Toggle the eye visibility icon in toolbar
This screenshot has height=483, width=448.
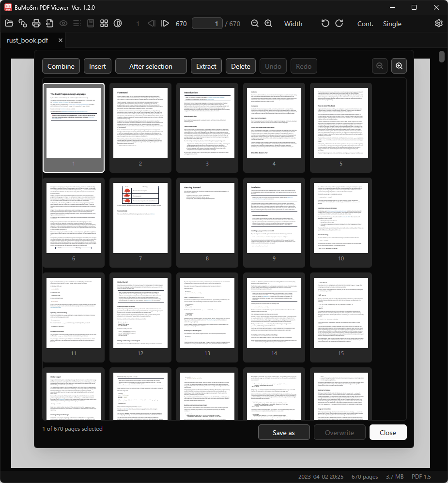click(63, 23)
